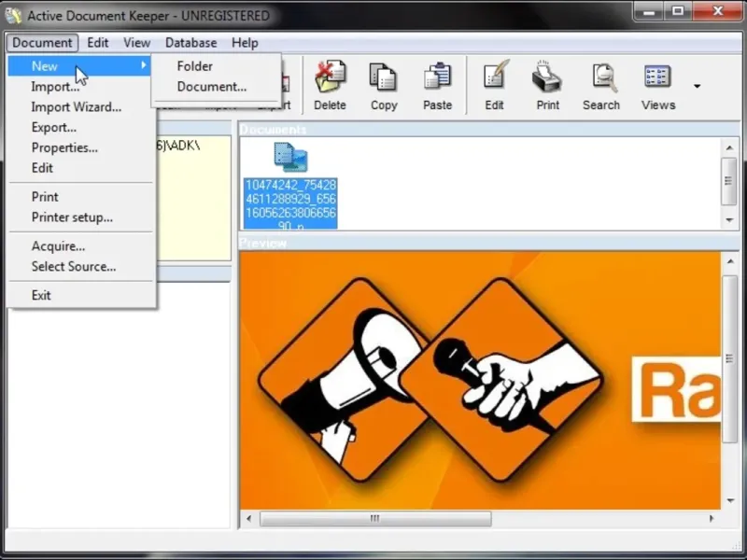This screenshot has height=560, width=747.
Task: Click the Copy toolbar icon
Action: (384, 86)
